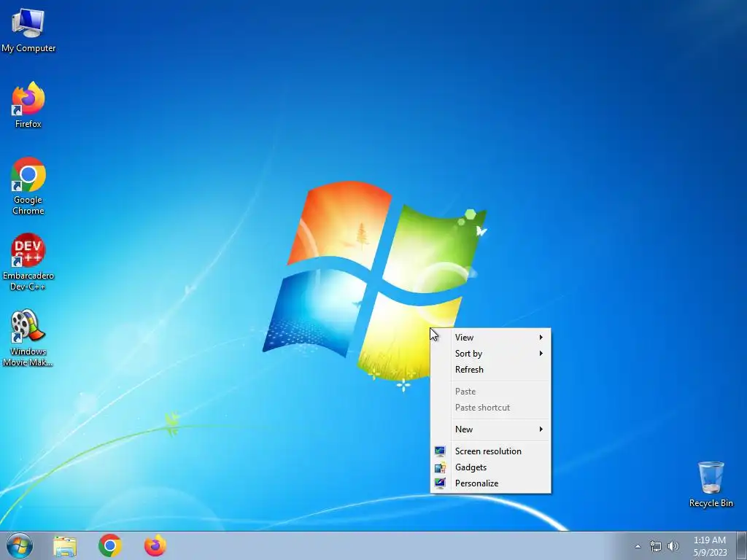The width and height of the screenshot is (747, 560).
Task: Open the taskbar clock showing 1:19 AM
Action: click(710, 545)
